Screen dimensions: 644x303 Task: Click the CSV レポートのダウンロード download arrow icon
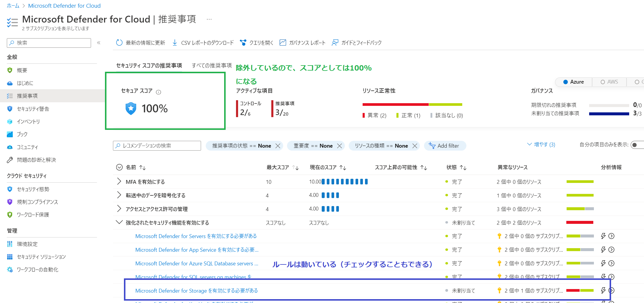(x=175, y=43)
